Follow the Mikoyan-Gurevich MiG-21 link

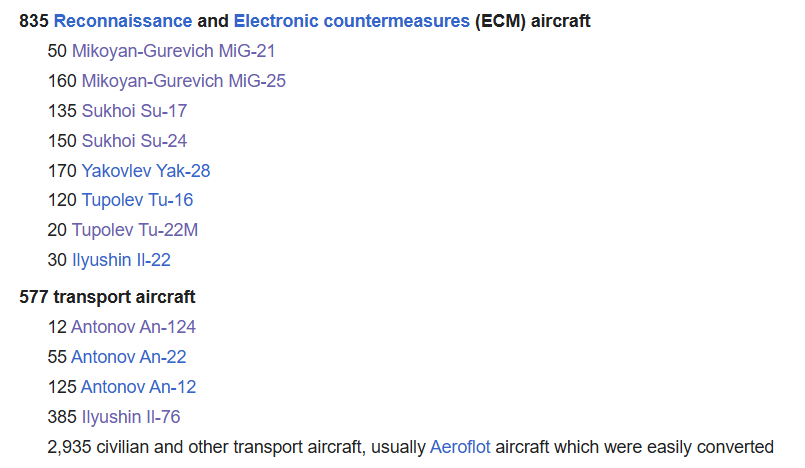coord(174,51)
